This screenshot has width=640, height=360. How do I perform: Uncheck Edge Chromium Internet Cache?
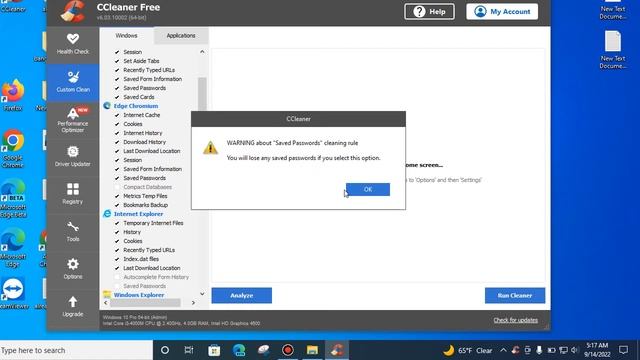tap(117, 115)
